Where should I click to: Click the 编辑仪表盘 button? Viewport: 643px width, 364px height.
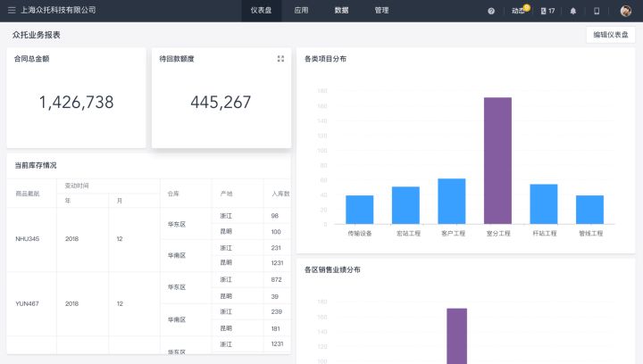pyautogui.click(x=611, y=35)
